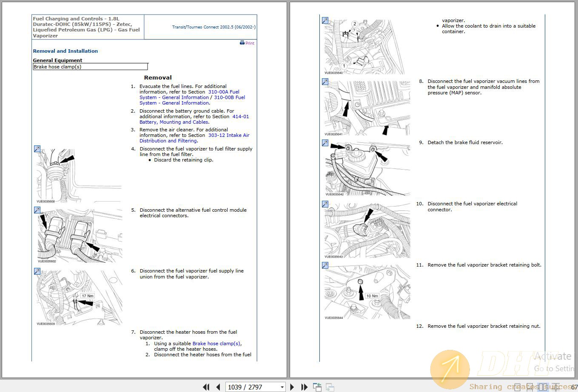
Task: Click the brake fluid reservoir drawing
Action: pos(367,169)
